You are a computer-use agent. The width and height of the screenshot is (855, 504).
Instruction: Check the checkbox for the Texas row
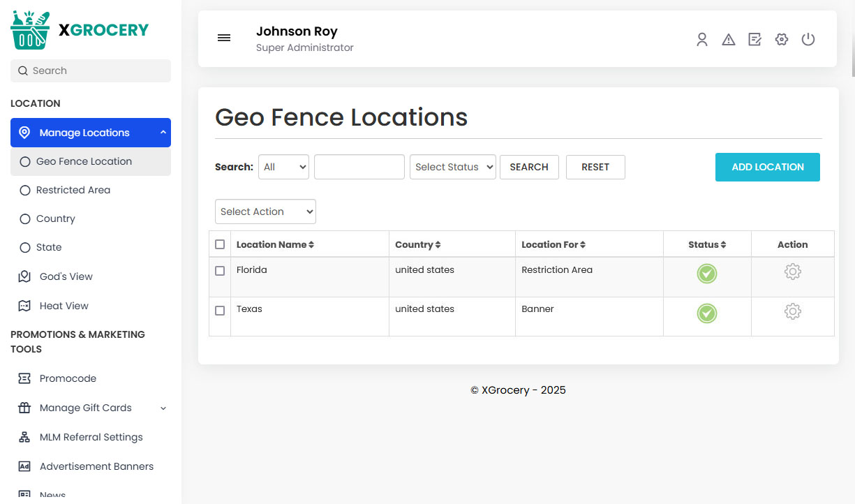[x=220, y=311]
